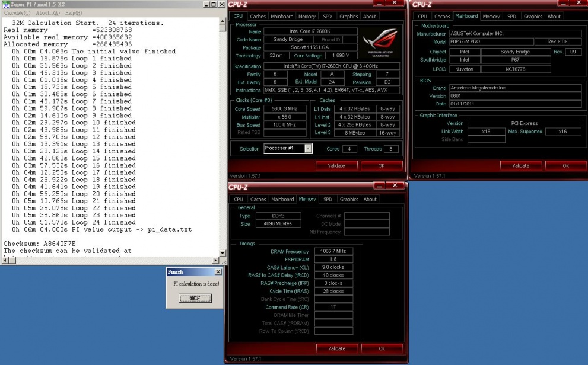Confirm the PI calculation done dialog
588x365 pixels.
pyautogui.click(x=195, y=299)
